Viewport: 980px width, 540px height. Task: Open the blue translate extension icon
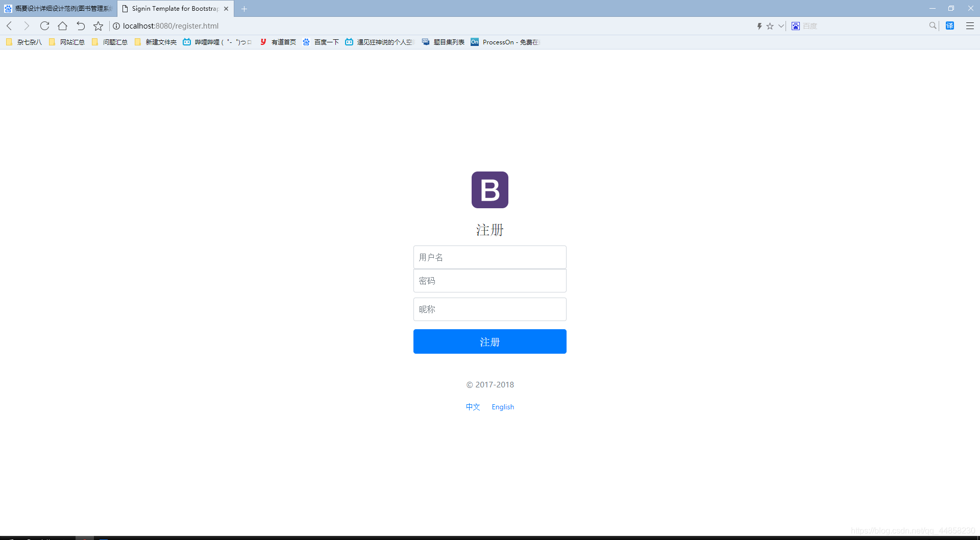[x=950, y=26]
